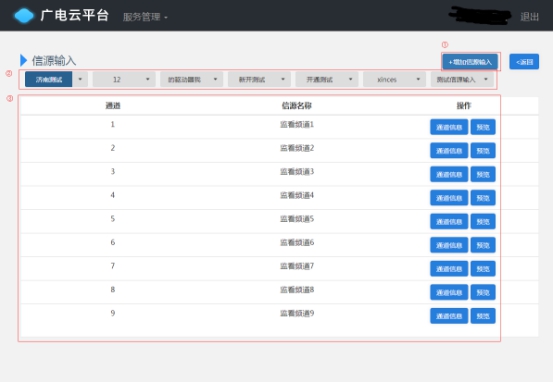The width and height of the screenshot is (553, 382).
Task: Click channel number 9 in 通道 column
Action: tap(113, 314)
